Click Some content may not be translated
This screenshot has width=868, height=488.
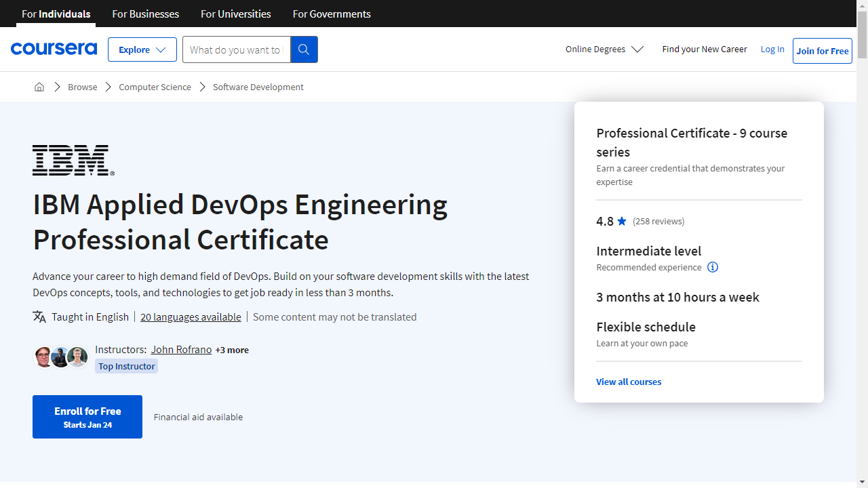335,317
